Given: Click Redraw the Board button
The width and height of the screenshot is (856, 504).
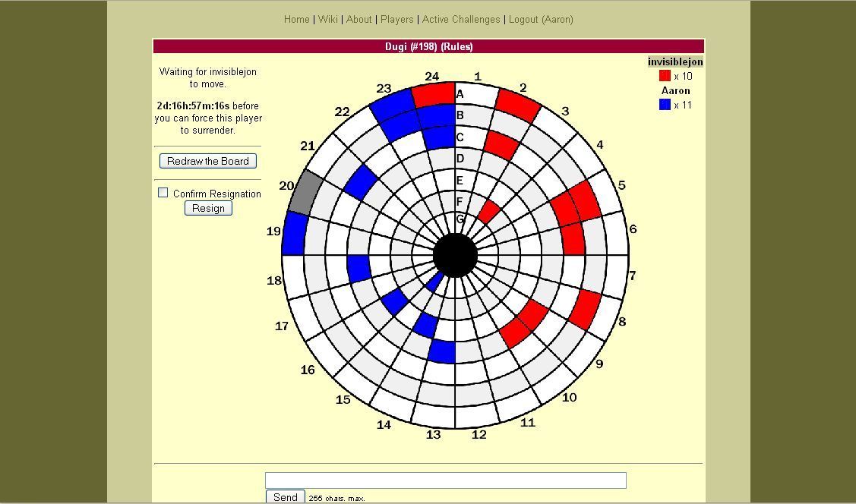Looking at the screenshot, I should point(208,161).
